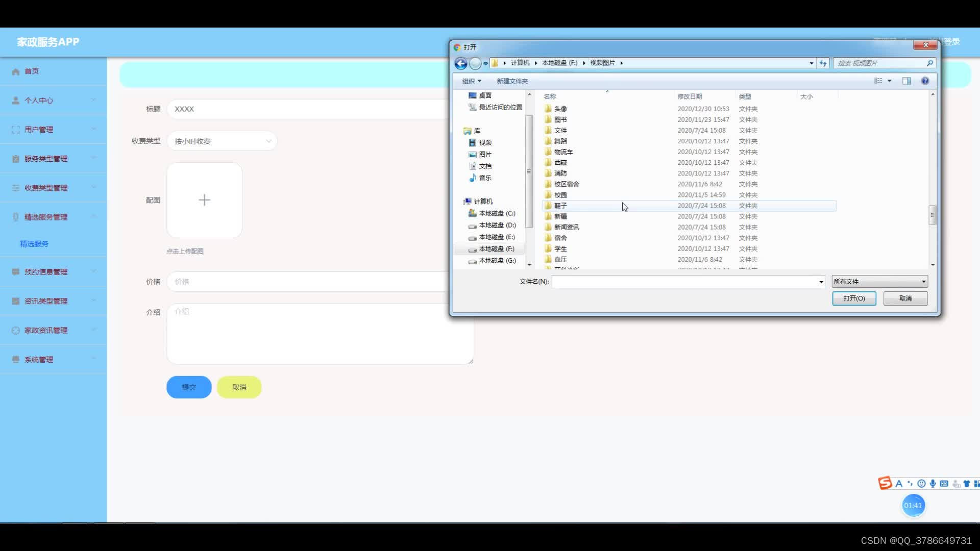Viewport: 980px width, 551px height.
Task: Sort by 名称 column header
Action: tap(607, 96)
